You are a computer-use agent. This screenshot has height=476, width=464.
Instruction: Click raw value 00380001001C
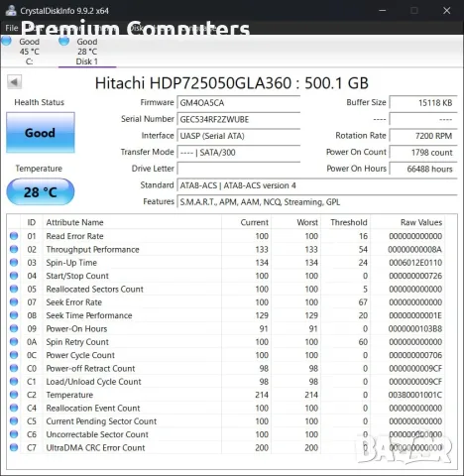pyautogui.click(x=415, y=395)
